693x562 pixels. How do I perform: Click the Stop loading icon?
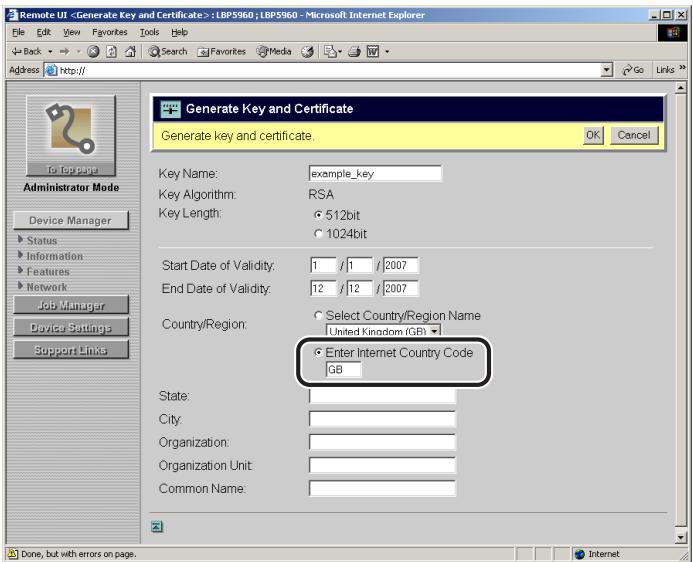click(93, 52)
